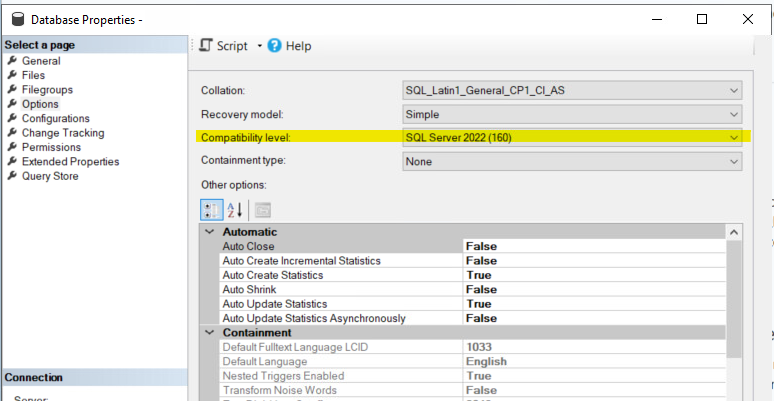Open the General page
The height and width of the screenshot is (401, 774).
point(41,61)
